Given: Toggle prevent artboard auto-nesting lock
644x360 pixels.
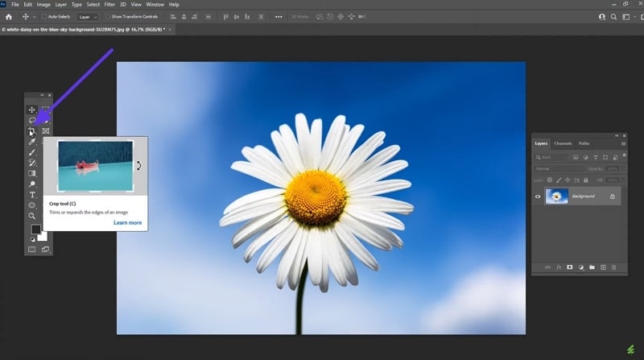Looking at the screenshot, I should (x=576, y=180).
